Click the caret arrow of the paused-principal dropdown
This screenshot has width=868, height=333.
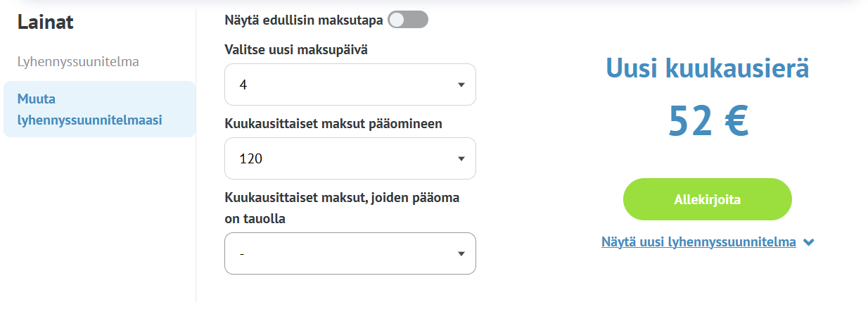(x=461, y=253)
